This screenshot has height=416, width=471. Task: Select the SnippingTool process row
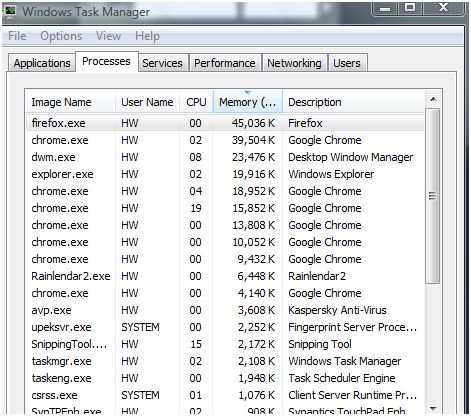[225, 344]
